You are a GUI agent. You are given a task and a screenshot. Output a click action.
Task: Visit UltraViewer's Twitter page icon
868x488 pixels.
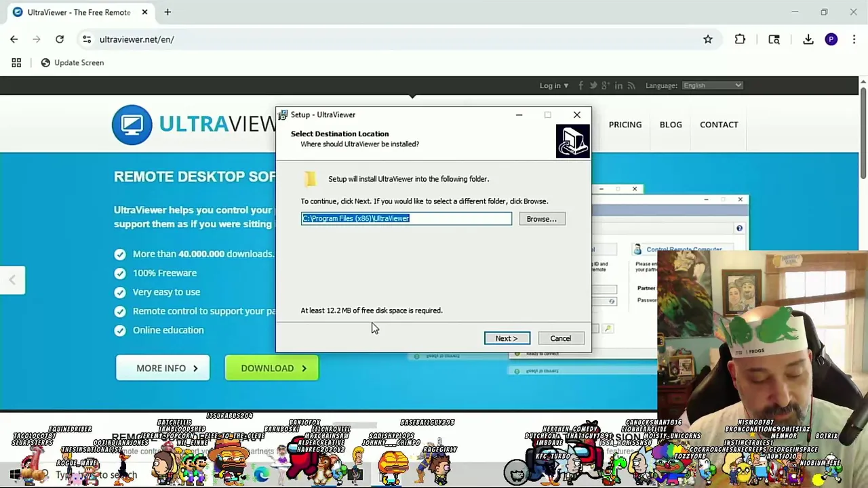point(593,85)
